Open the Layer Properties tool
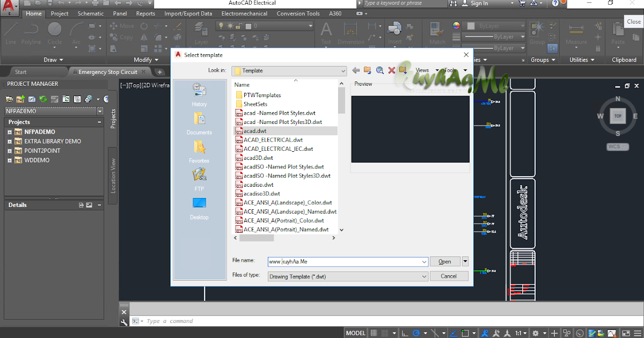The width and height of the screenshot is (644, 338). pos(201,33)
